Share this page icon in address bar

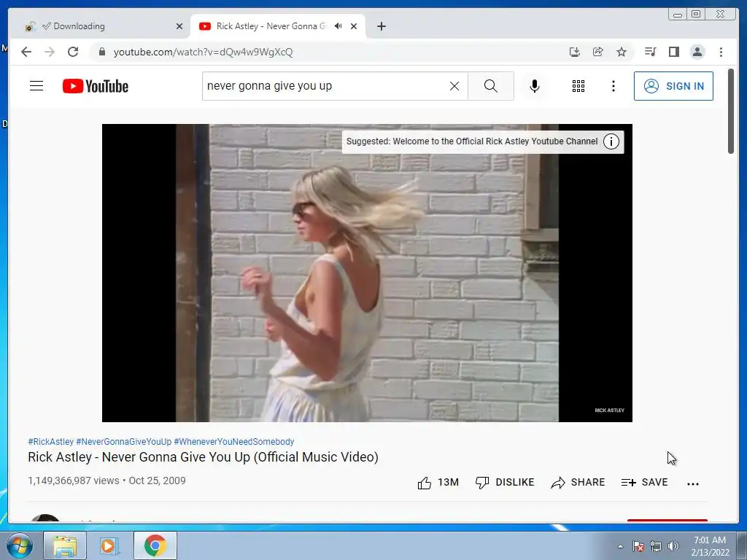pyautogui.click(x=598, y=52)
